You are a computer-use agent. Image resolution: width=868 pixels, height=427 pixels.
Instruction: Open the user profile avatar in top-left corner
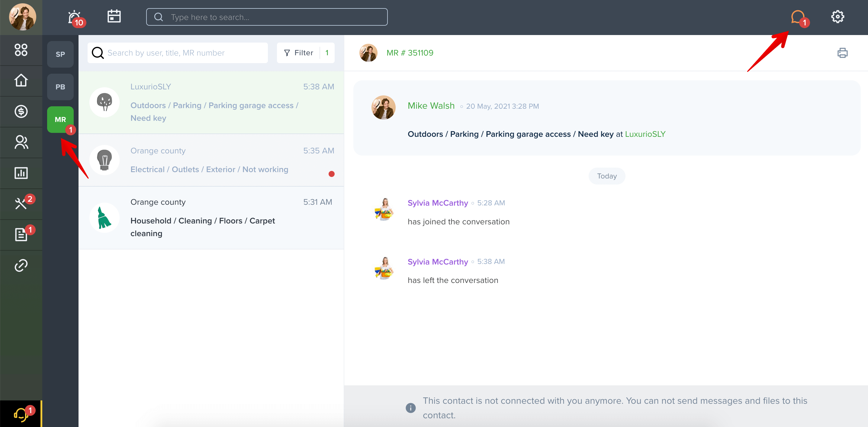22,17
